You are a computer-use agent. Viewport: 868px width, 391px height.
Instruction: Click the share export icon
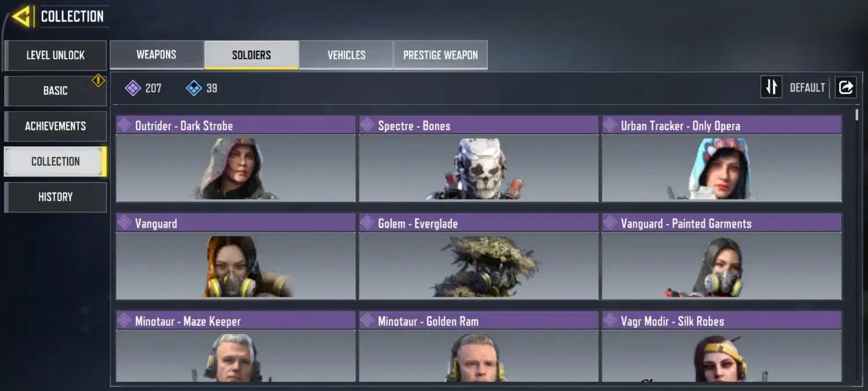[845, 87]
